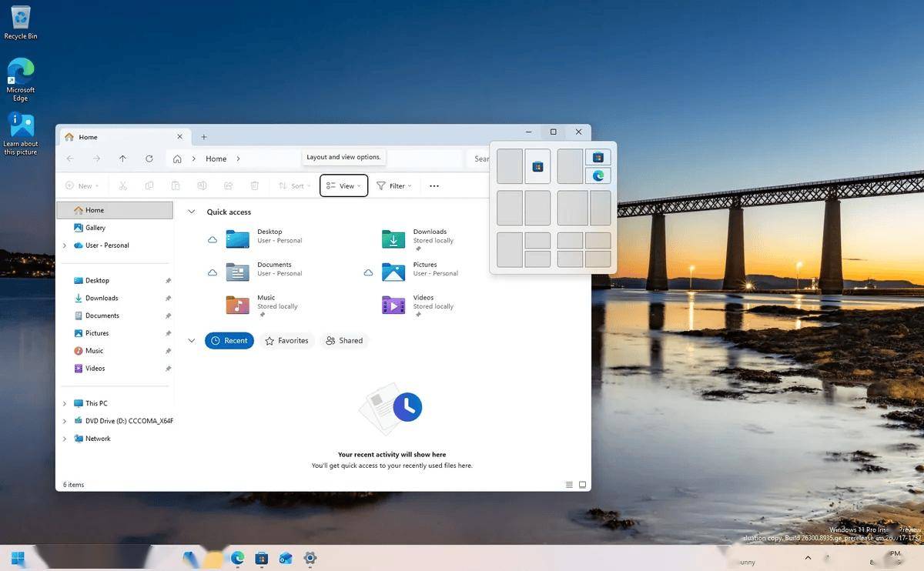Click 'Learn about this picture' desktop icon

pyautogui.click(x=21, y=134)
